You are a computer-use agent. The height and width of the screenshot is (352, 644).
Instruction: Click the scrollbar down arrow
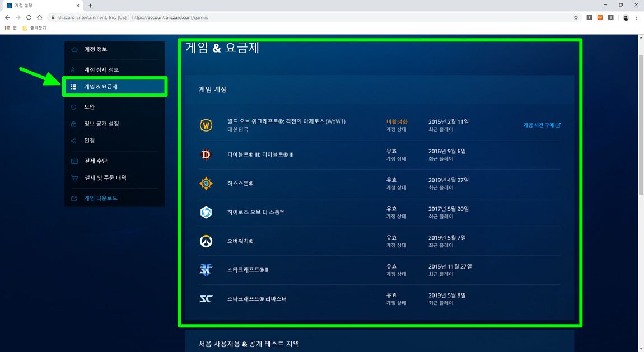[x=641, y=349]
